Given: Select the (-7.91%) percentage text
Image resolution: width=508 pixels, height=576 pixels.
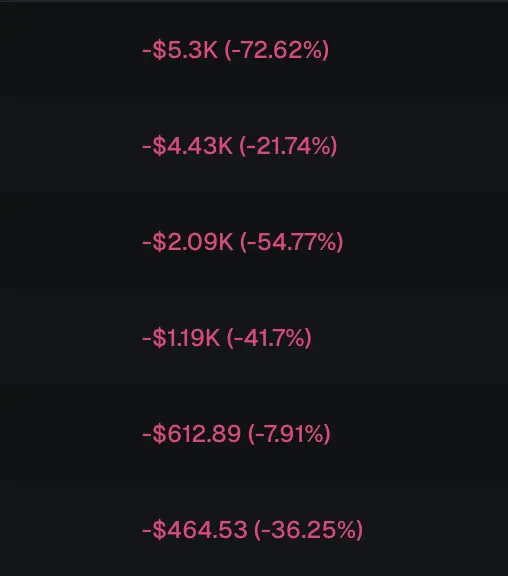Looking at the screenshot, I should click(289, 433).
